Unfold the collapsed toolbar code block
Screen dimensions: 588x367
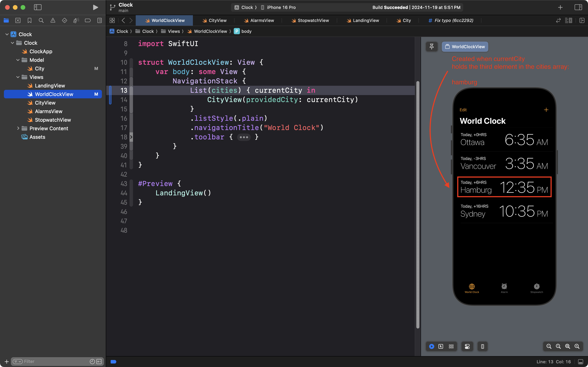click(243, 137)
